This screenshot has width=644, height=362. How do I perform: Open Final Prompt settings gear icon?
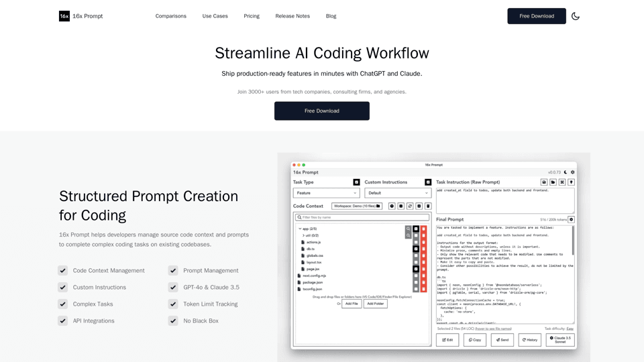coord(572,220)
